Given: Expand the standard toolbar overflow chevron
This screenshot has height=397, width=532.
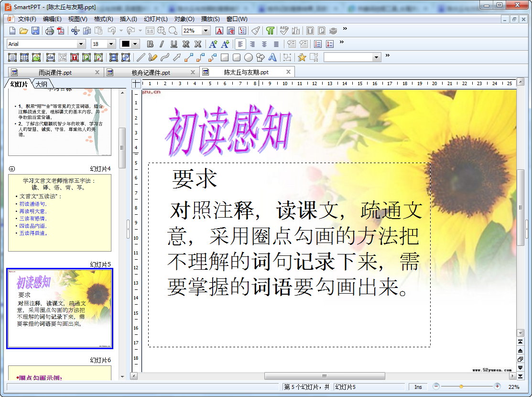Looking at the screenshot, I should (x=345, y=29).
